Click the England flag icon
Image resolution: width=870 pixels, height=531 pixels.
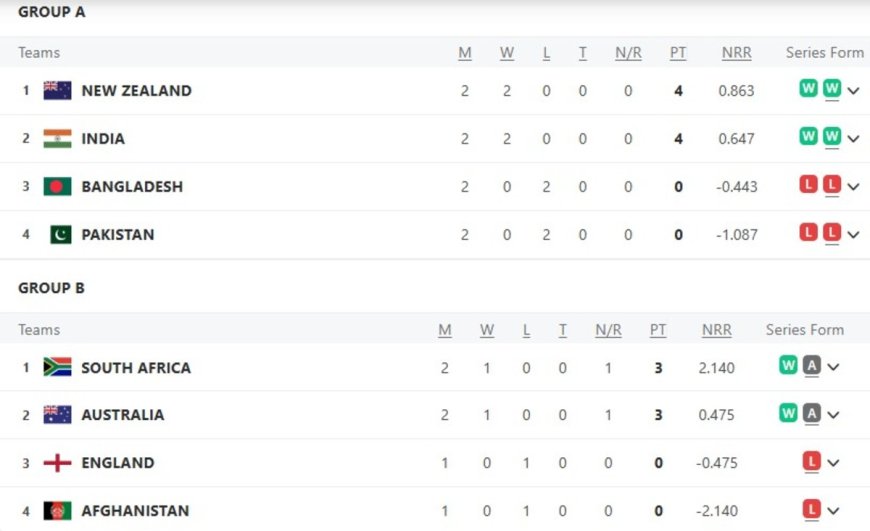pyautogui.click(x=57, y=462)
